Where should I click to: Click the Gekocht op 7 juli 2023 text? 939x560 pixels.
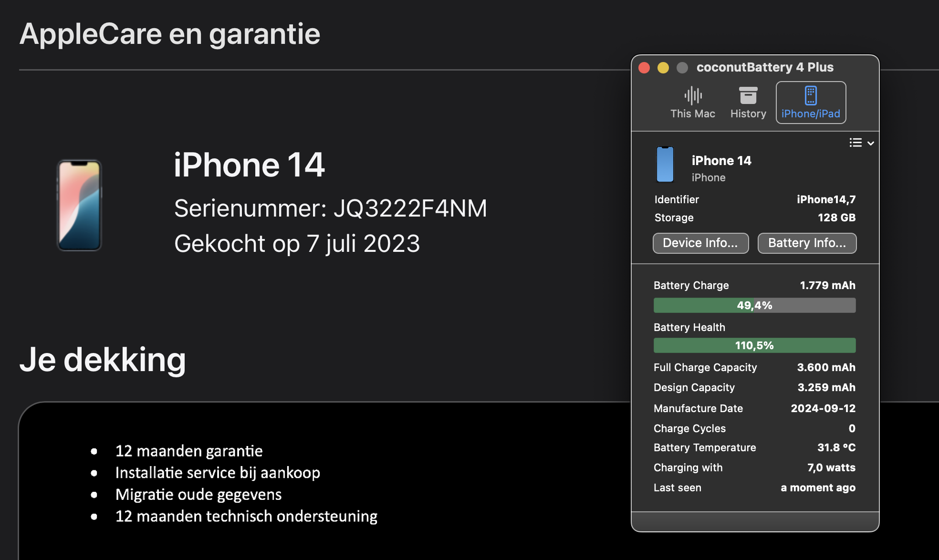coord(297,244)
